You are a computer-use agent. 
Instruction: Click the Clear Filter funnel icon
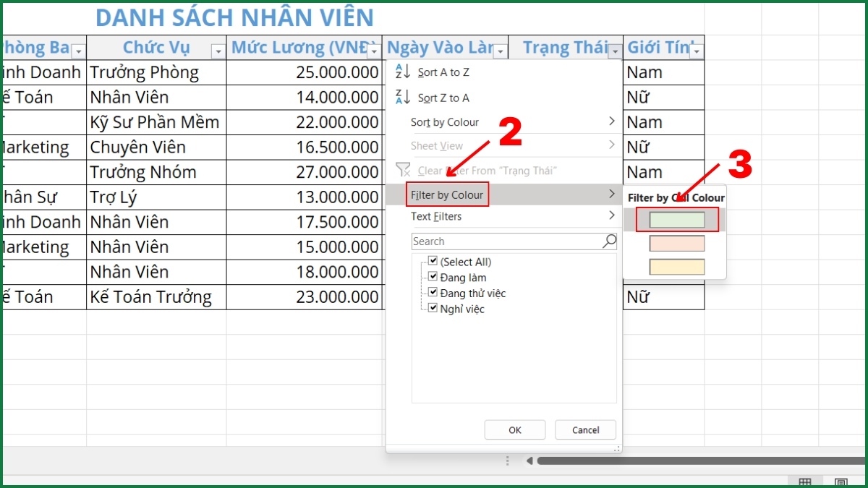point(403,171)
